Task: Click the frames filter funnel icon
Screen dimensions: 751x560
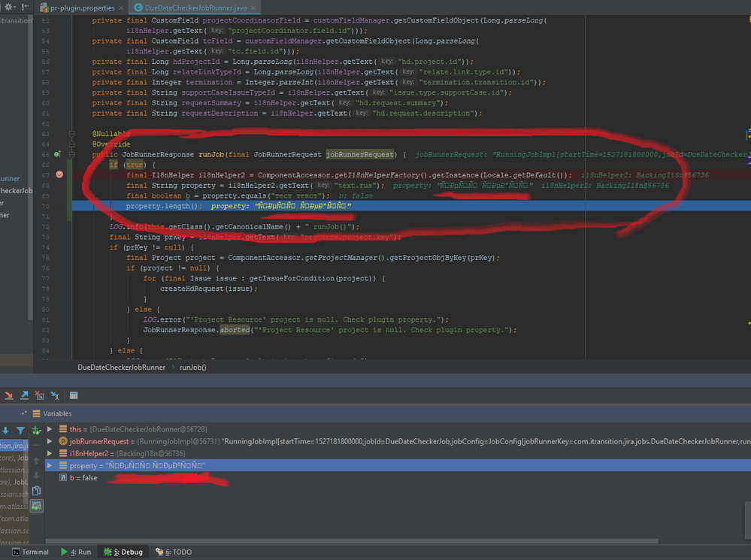Action: (x=20, y=430)
